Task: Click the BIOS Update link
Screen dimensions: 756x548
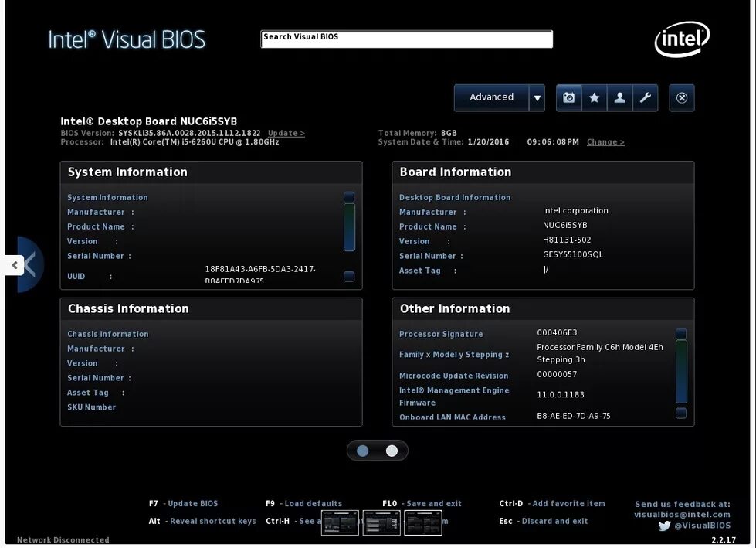Action: (x=286, y=133)
